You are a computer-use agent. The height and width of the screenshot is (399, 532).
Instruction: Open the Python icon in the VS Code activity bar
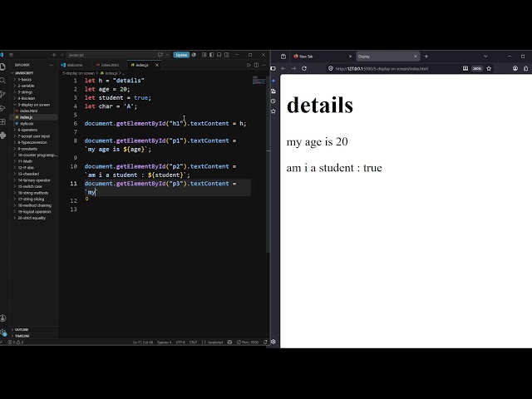pyautogui.click(x=2, y=135)
